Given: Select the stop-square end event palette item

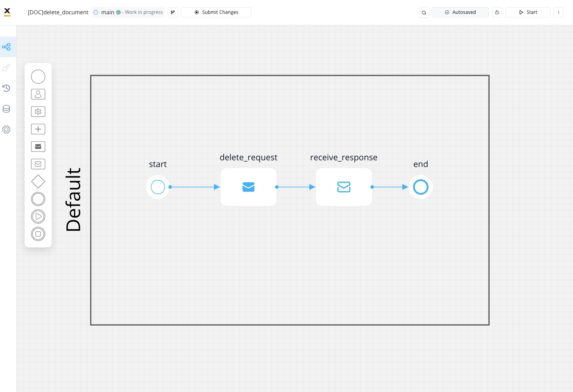Looking at the screenshot, I should tap(38, 234).
